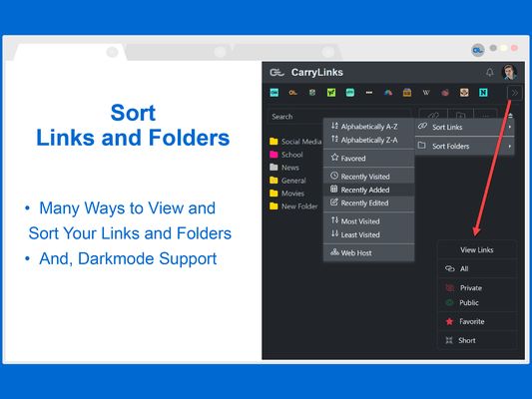This screenshot has width=532, height=399.
Task: Open the General folder
Action: [287, 181]
